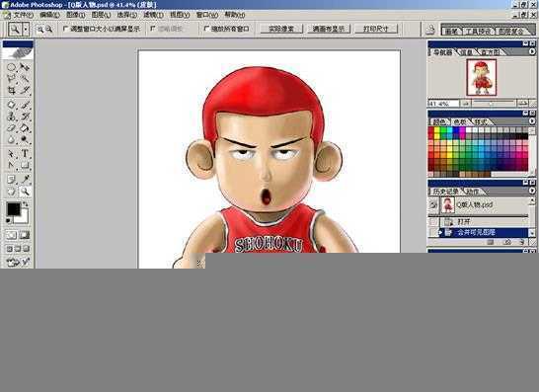Select the Move tool in toolbox
Viewport: 539px width, 392px height.
click(24, 67)
